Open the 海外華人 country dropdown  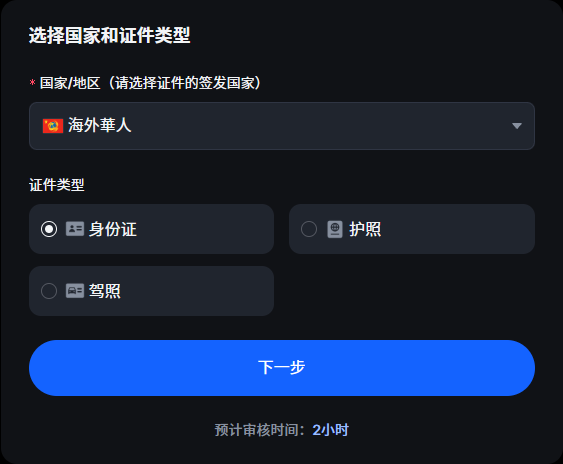click(x=282, y=126)
